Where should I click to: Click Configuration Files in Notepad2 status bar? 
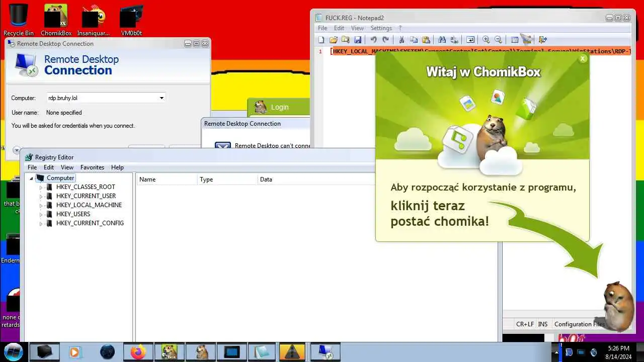coord(579,324)
